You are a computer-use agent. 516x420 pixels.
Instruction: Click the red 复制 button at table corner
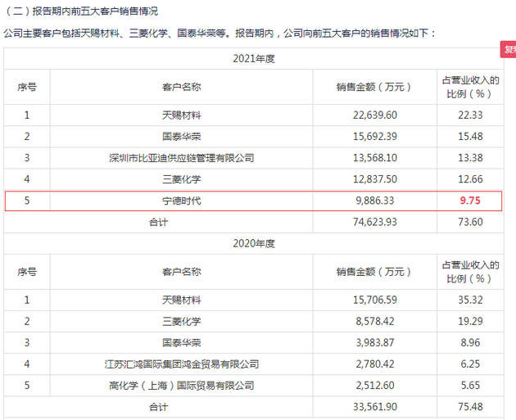click(509, 50)
